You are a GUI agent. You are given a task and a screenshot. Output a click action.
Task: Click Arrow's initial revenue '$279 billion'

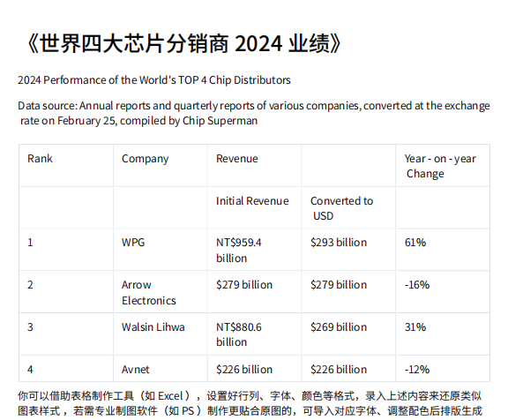tap(255, 292)
